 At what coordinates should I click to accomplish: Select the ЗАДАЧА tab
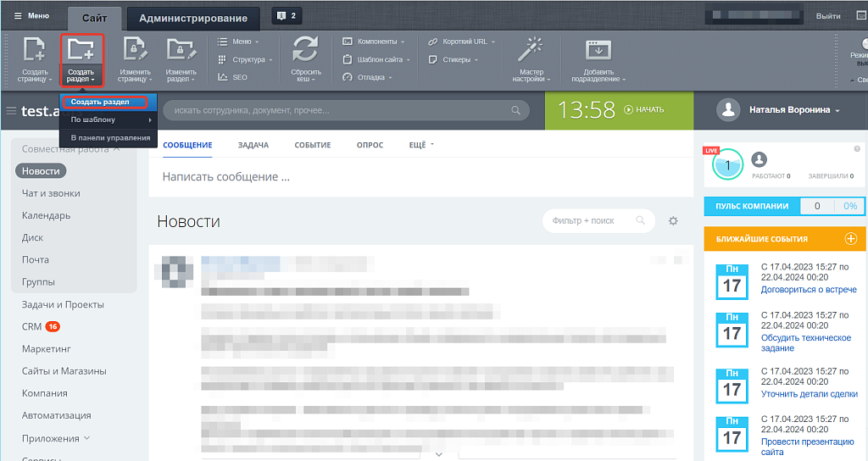click(x=253, y=145)
